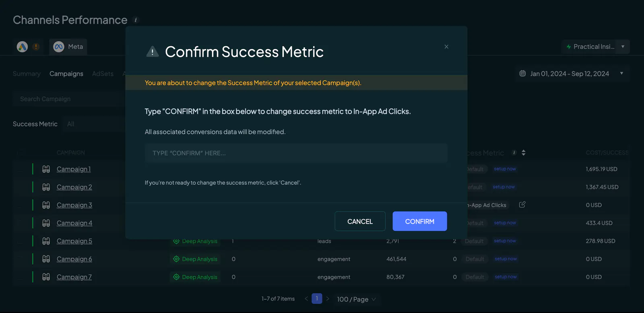
Task: Open the Campaign 1 link
Action: click(x=74, y=169)
